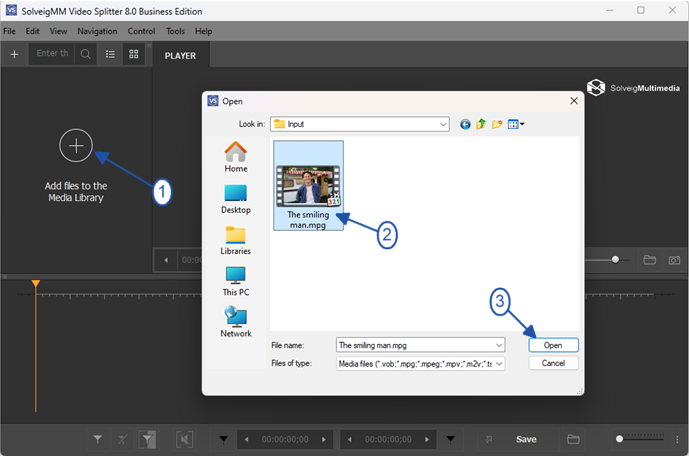Select The smiling man.mpg file thumbnail
The image size is (689, 456).
pos(308,185)
